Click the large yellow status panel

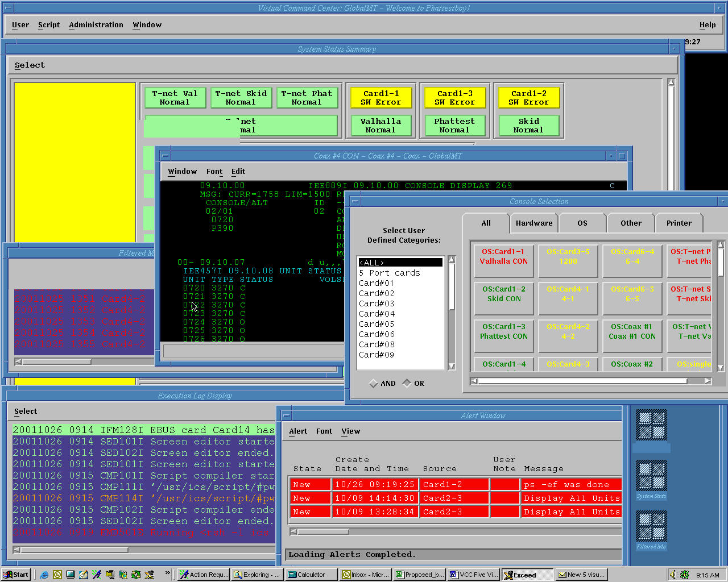75,162
